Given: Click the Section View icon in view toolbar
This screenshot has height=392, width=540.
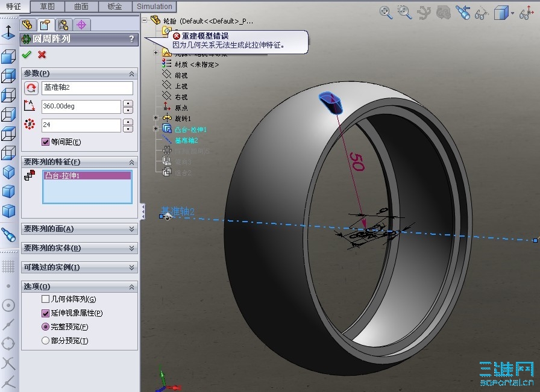Looking at the screenshot, I should (x=443, y=13).
